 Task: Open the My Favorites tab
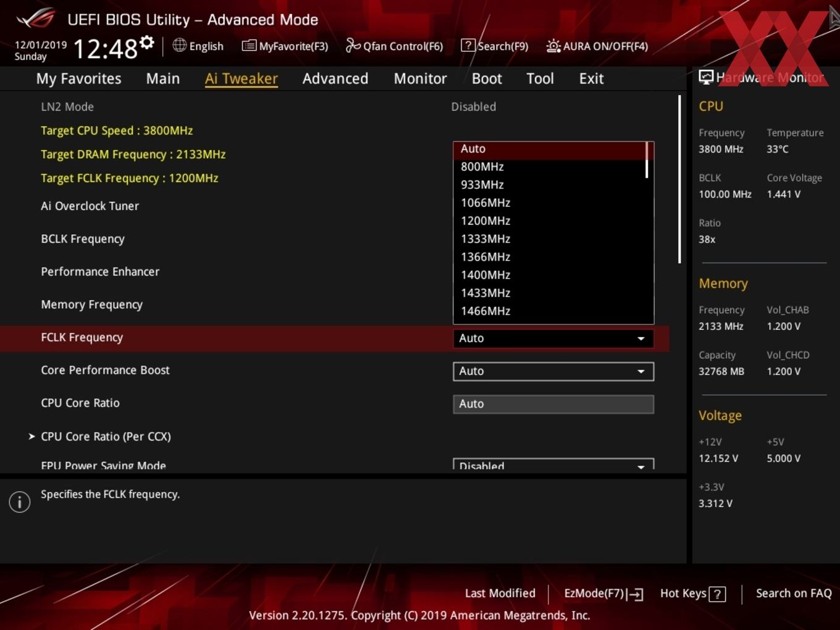click(78, 78)
